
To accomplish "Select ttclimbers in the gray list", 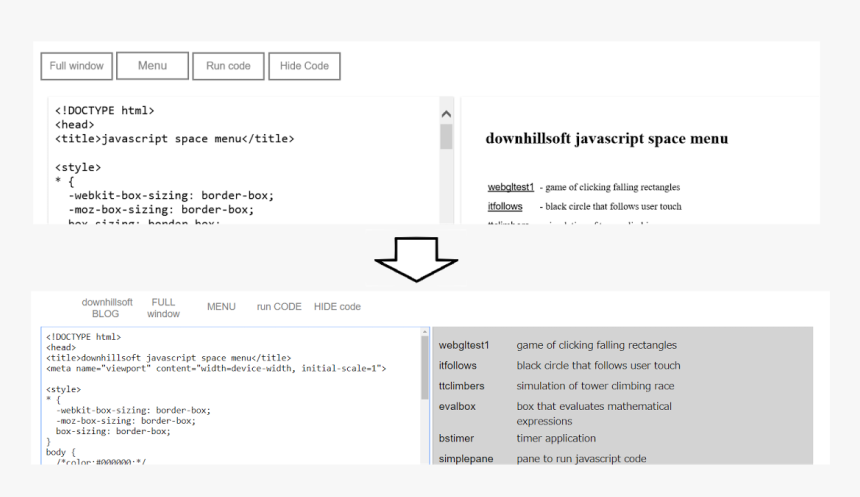I will [460, 386].
